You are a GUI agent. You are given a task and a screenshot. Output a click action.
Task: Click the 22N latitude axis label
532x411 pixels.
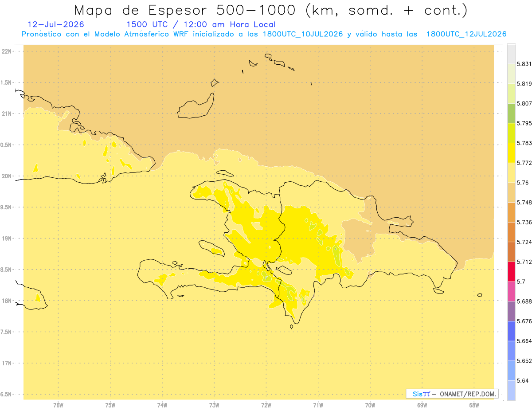(x=6, y=51)
